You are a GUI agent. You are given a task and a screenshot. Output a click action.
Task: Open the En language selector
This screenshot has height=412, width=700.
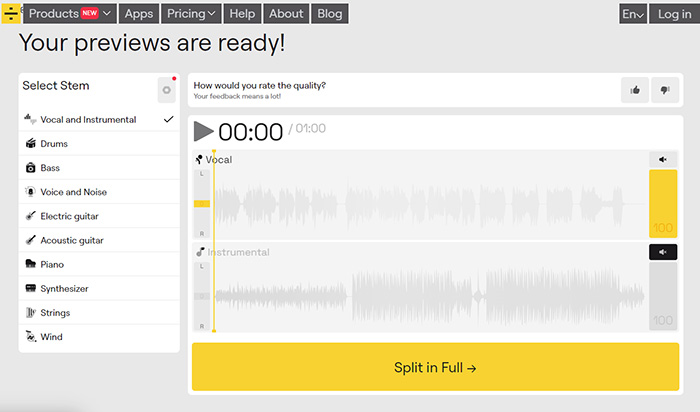[633, 14]
